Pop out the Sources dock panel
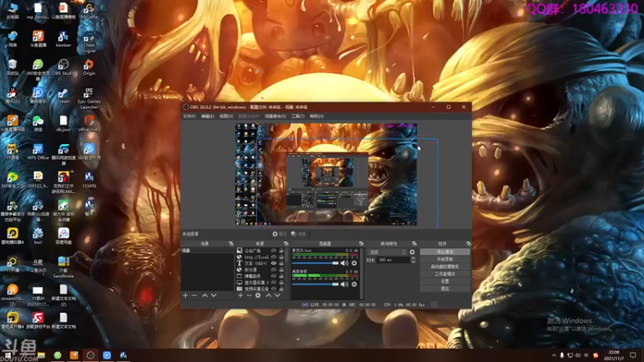Screen dimensions: 644x362 click(x=286, y=244)
